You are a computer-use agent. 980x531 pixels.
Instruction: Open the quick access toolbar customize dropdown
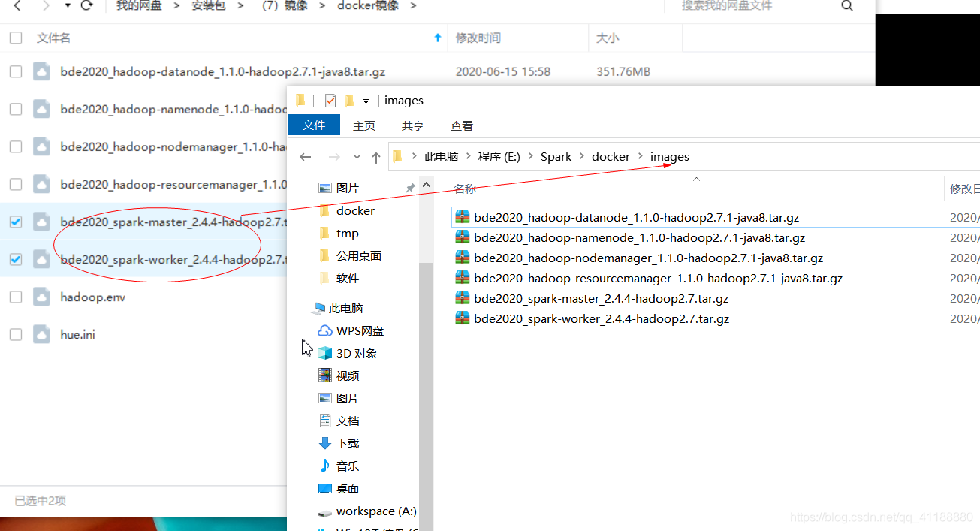(366, 101)
